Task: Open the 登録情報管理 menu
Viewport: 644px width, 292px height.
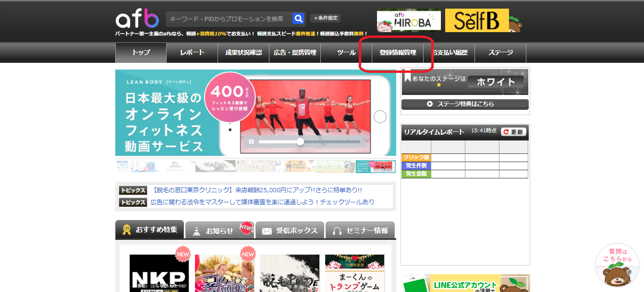Action: coord(398,53)
